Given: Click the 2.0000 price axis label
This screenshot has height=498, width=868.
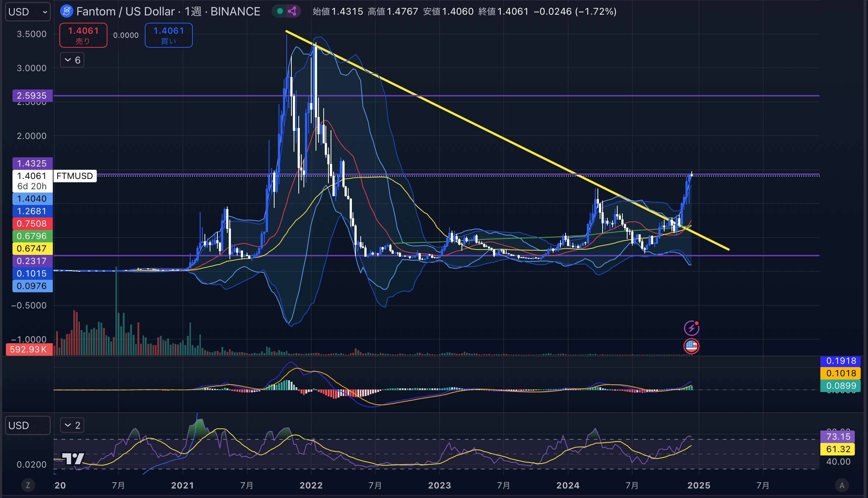Looking at the screenshot, I should tap(32, 136).
